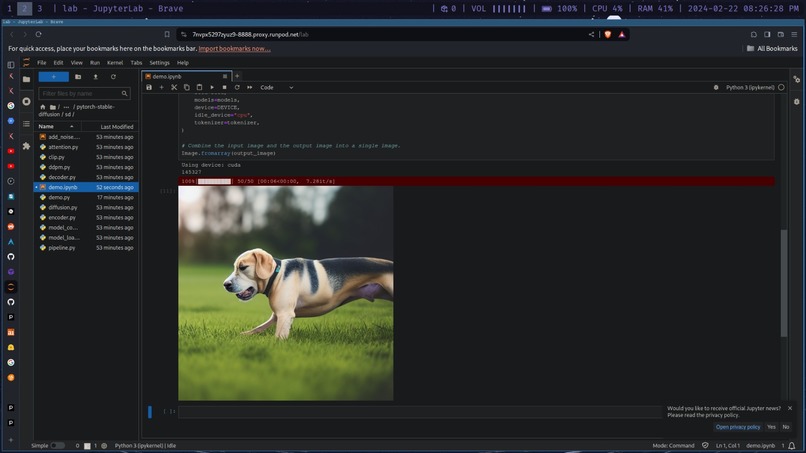Run the selected cell with the play icon
This screenshot has height=453, width=806.
click(212, 87)
